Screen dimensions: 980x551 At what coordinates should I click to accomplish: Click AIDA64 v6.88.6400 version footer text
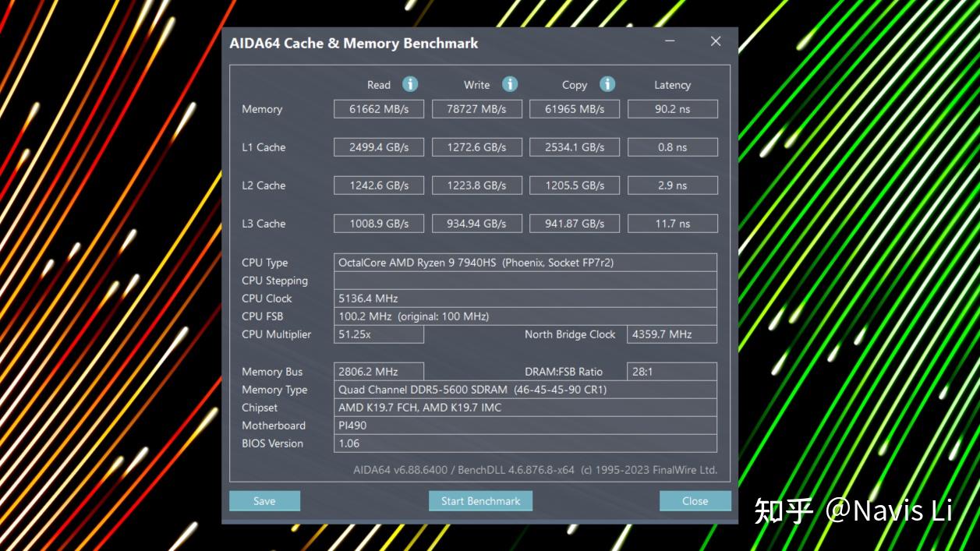tap(535, 470)
